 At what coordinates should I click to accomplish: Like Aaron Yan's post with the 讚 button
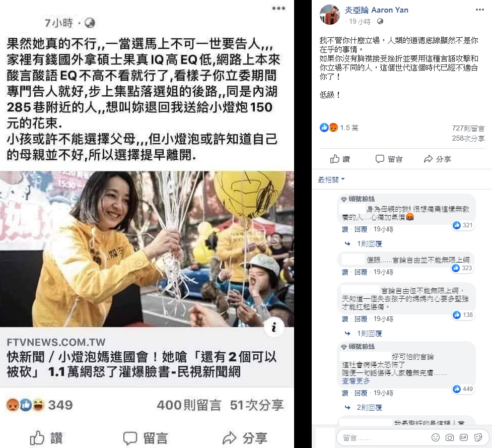click(x=340, y=159)
